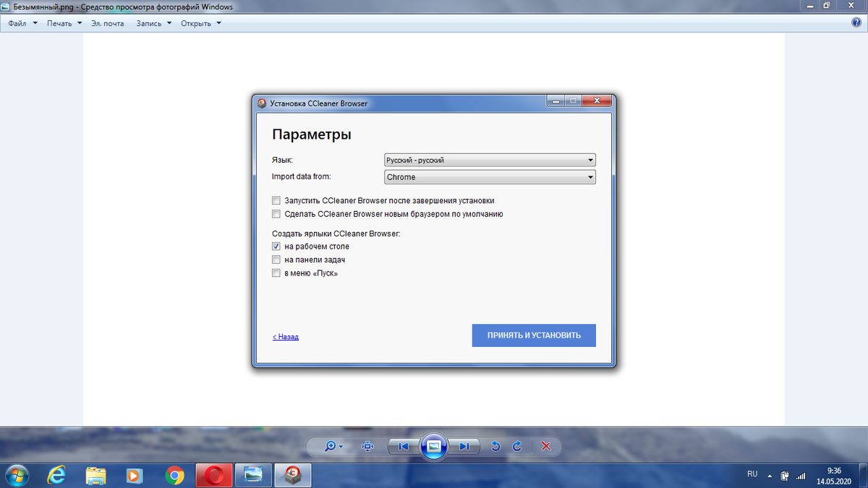
Task: Open the zoom magnifier control in Photo Viewer
Action: (x=333, y=446)
